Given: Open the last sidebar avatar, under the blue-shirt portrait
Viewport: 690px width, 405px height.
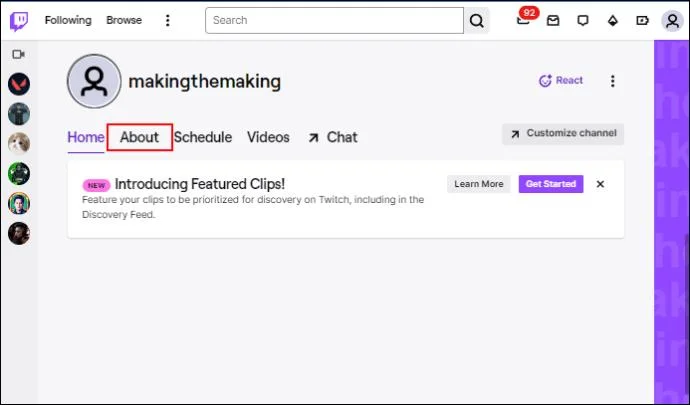Looking at the screenshot, I should (x=19, y=233).
